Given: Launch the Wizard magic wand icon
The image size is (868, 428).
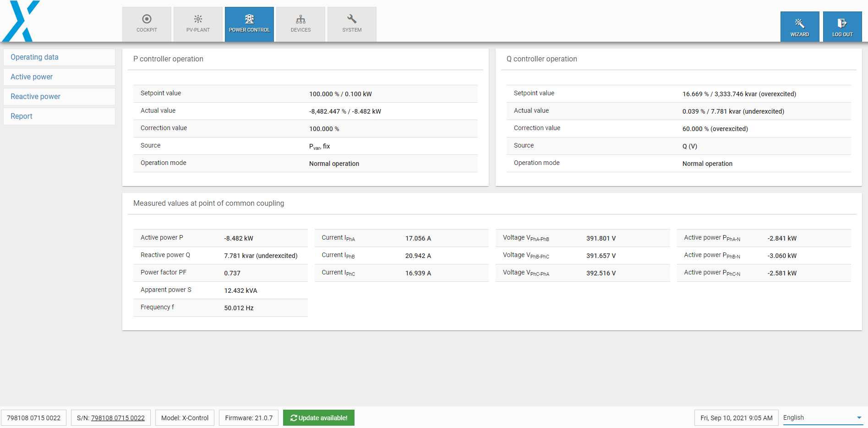Looking at the screenshot, I should [799, 23].
